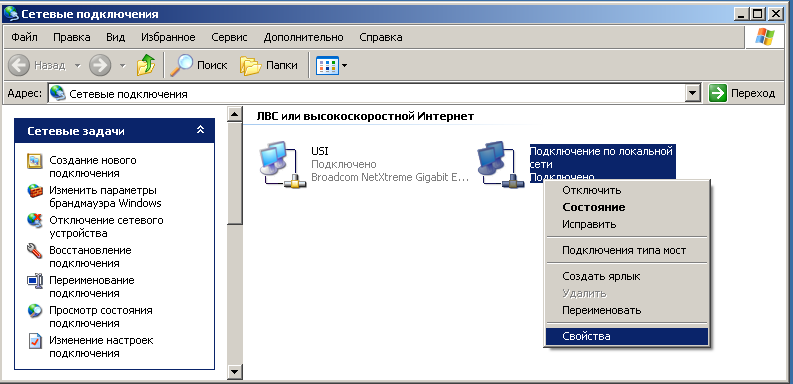Choose Состояние in context menu
The image size is (793, 384).
pos(627,207)
